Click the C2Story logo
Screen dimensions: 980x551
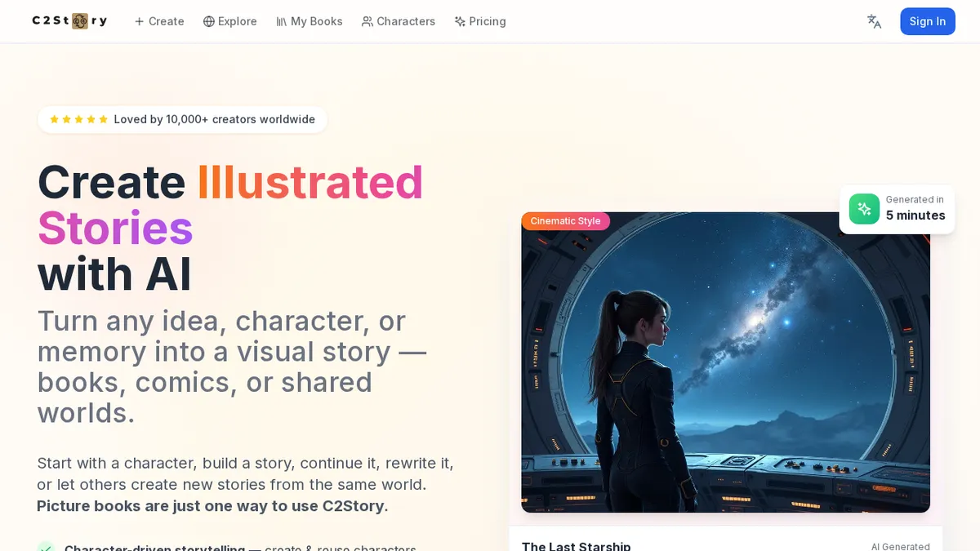(69, 20)
